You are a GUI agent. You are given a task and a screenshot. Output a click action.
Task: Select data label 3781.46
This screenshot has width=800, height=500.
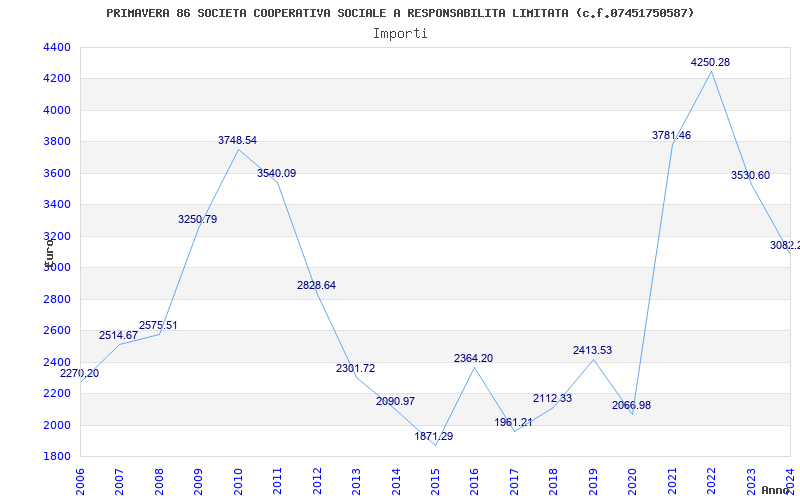[671, 136]
